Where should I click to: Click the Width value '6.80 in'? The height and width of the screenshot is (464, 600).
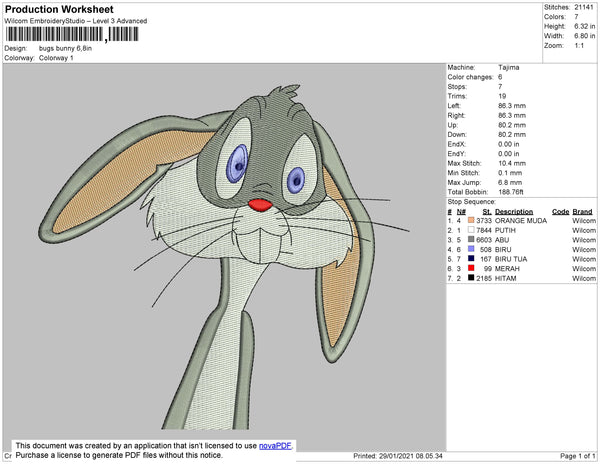pyautogui.click(x=584, y=36)
